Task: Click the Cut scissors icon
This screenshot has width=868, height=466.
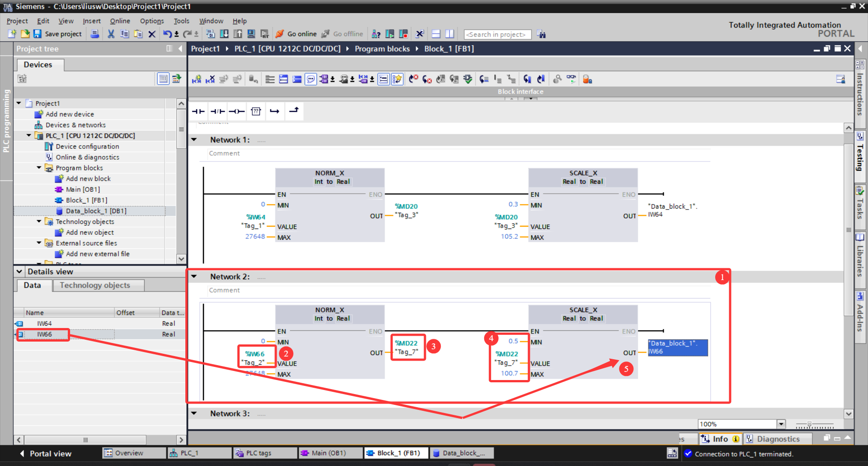Action: 111,34
